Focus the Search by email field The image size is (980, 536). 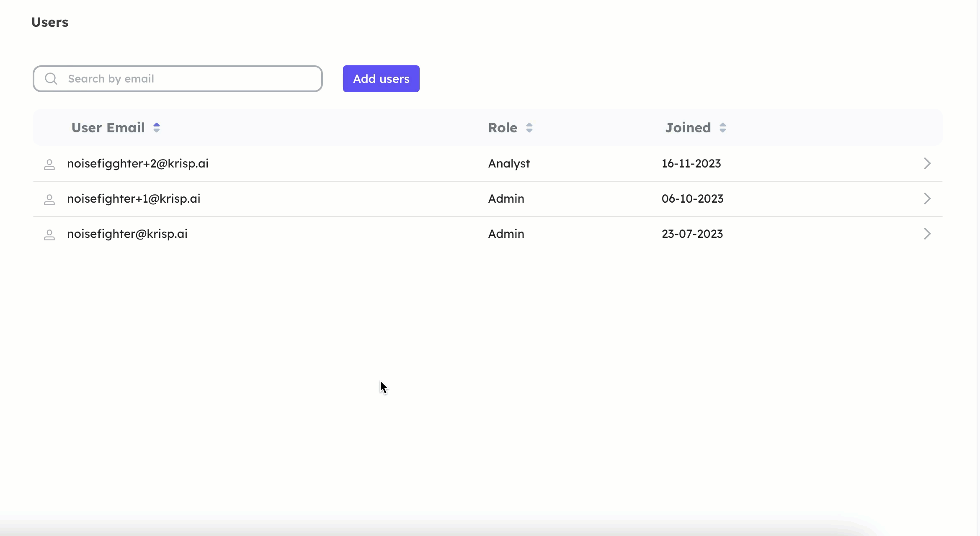point(178,79)
